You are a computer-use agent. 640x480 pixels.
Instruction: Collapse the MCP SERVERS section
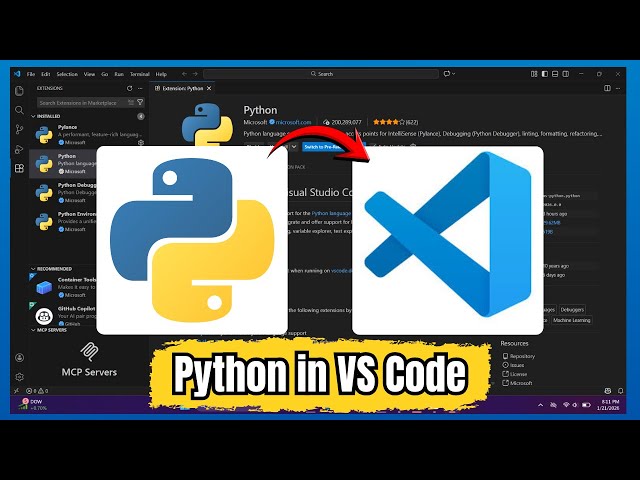[49, 330]
